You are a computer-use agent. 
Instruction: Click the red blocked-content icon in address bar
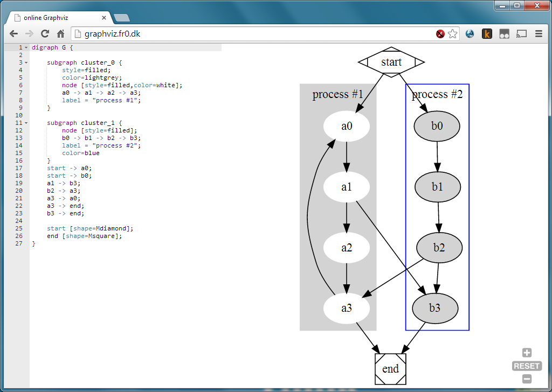click(440, 34)
